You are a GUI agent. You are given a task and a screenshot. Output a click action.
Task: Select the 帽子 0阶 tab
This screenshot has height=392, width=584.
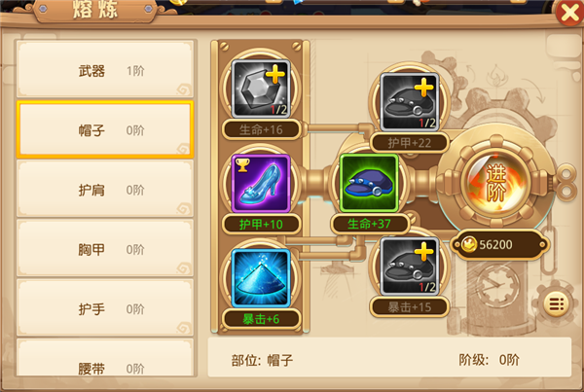[105, 129]
